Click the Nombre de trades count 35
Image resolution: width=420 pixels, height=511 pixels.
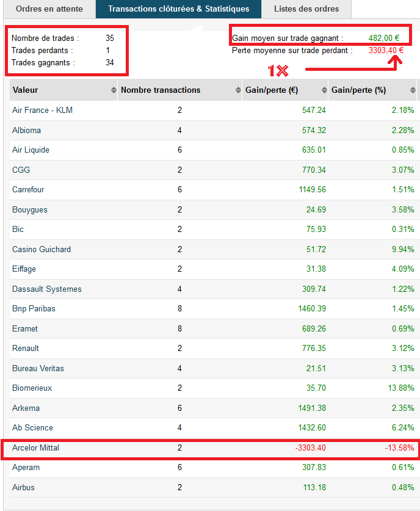[x=110, y=38]
